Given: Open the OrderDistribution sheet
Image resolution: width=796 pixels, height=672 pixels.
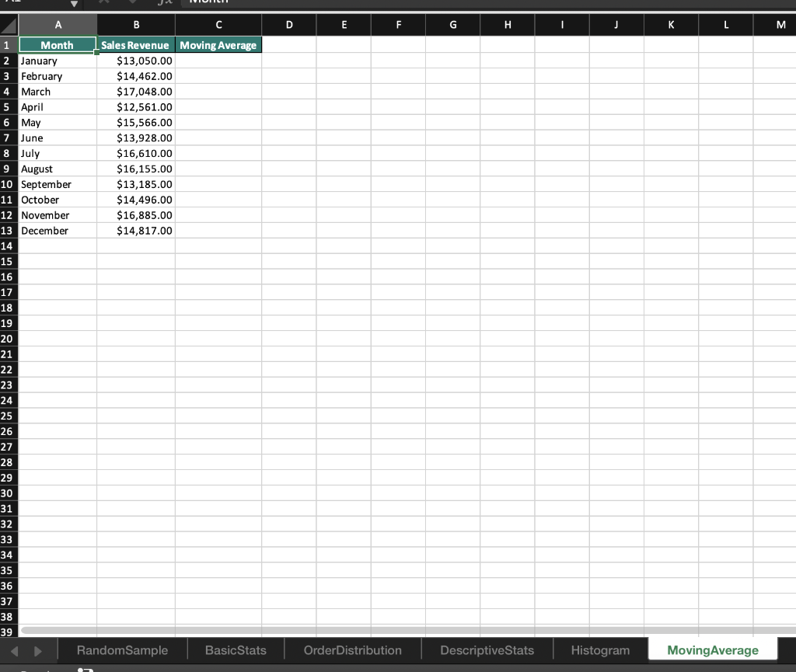Looking at the screenshot, I should 352,649.
